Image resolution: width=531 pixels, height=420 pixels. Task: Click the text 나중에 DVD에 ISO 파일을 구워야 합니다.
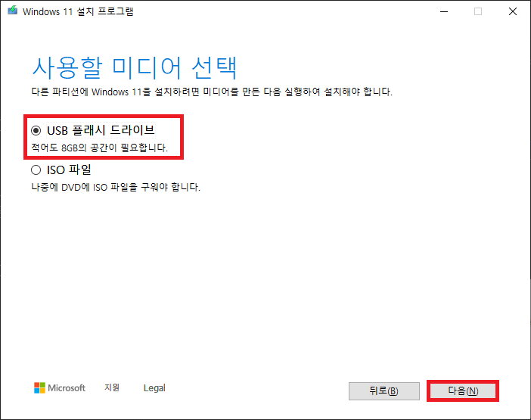point(116,187)
